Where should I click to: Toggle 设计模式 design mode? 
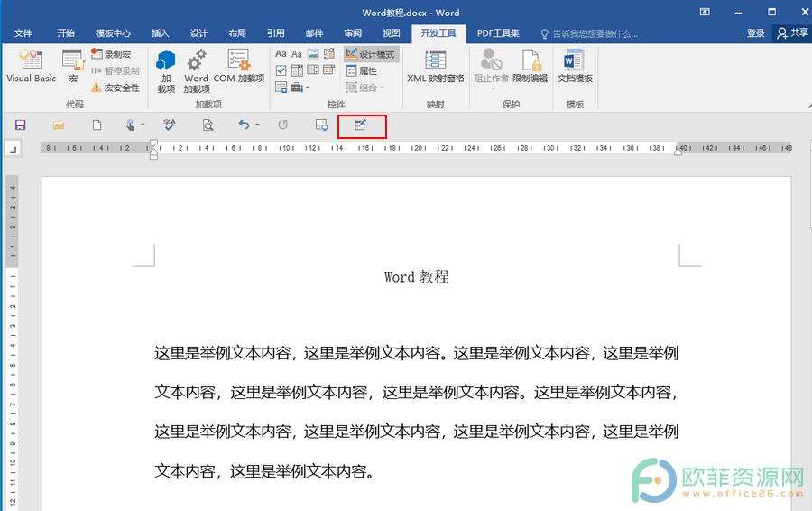pos(371,54)
